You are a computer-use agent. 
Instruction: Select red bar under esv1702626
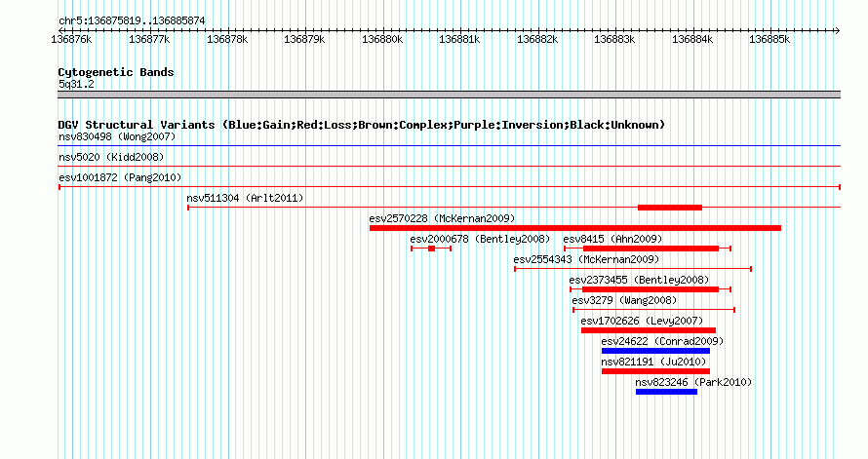point(649,330)
